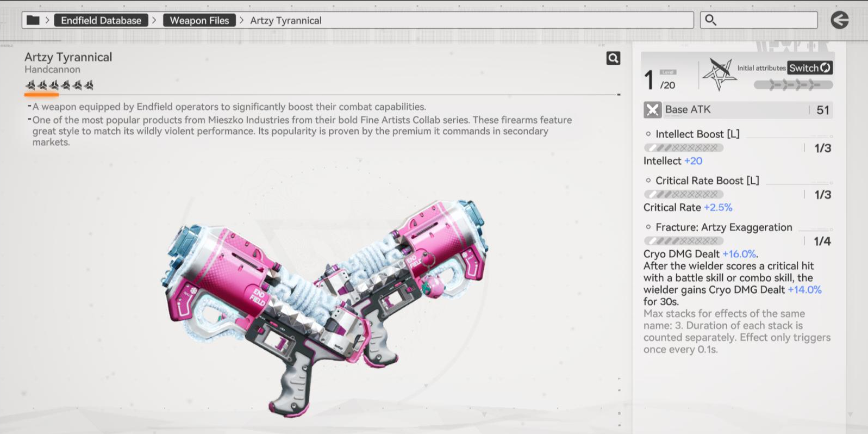The width and height of the screenshot is (868, 434).
Task: Focus the search input field
Action: (x=759, y=20)
